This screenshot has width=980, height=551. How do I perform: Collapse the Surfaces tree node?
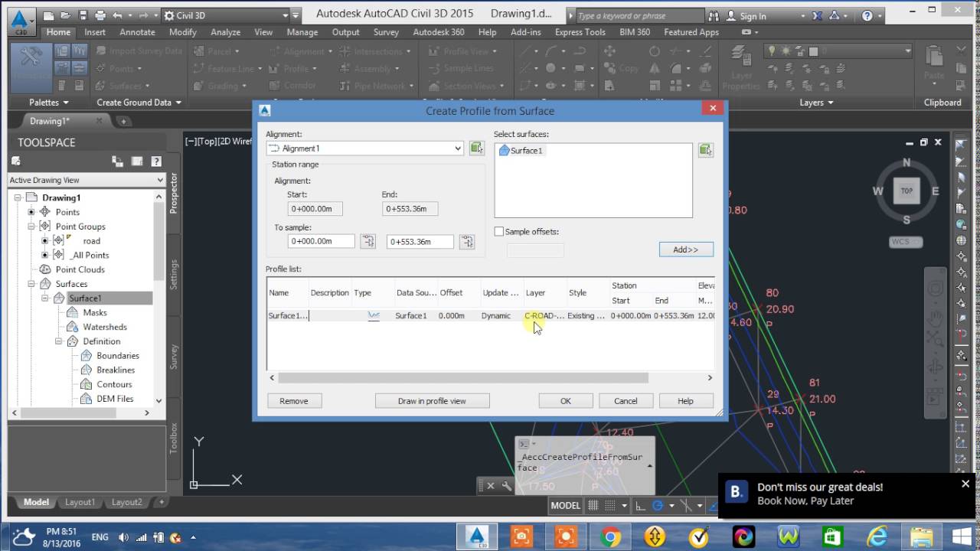[x=31, y=284]
